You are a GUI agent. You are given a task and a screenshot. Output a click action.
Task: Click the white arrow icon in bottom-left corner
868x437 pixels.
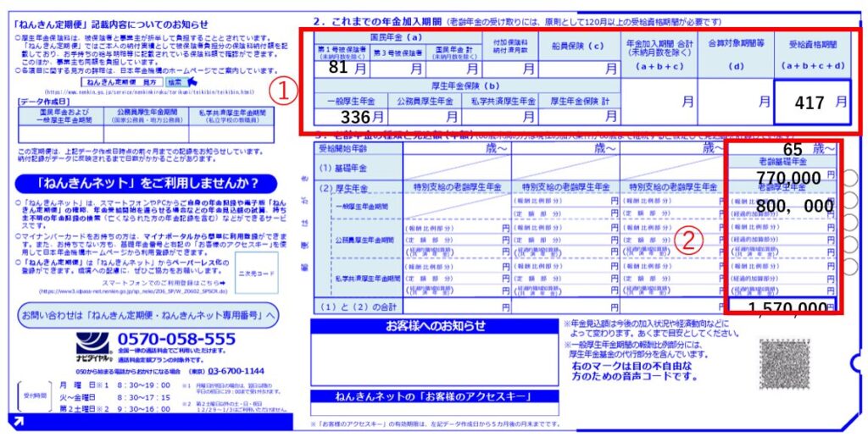pos(19,420)
